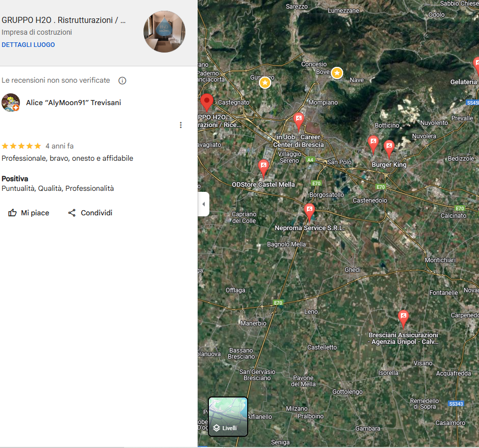The image size is (479, 448).
Task: Open the three-dot menu on Alice's review
Action: click(x=181, y=125)
